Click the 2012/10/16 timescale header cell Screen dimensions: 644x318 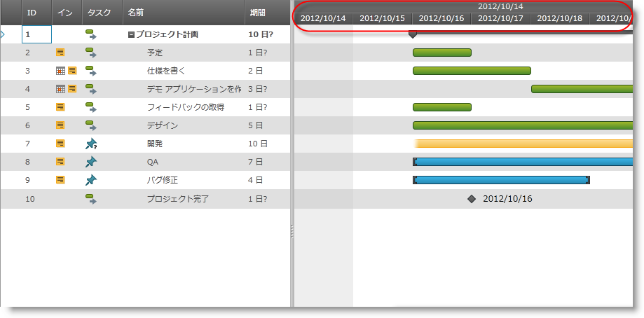[x=441, y=18]
